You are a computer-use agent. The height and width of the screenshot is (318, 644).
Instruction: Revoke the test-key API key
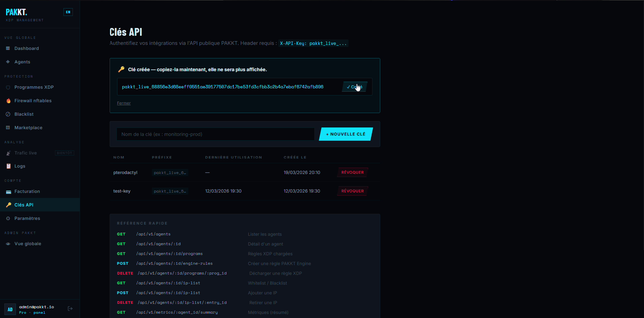353,191
